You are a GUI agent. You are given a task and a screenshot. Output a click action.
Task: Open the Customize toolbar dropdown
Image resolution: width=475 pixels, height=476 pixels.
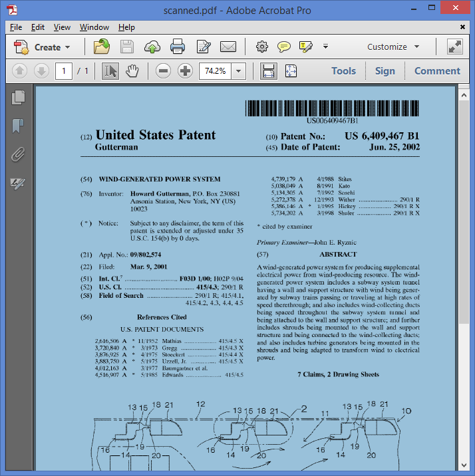click(393, 47)
